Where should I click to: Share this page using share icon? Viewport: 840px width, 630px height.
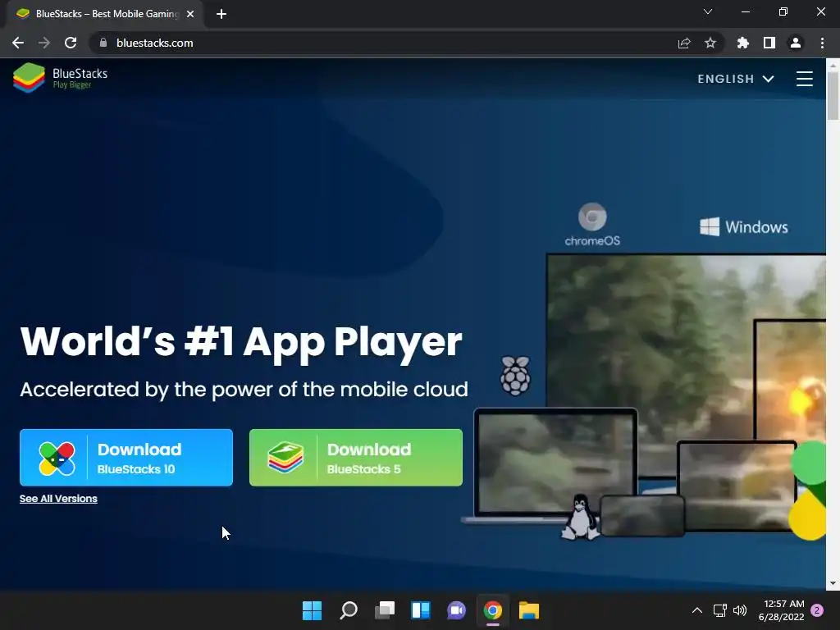tap(684, 43)
